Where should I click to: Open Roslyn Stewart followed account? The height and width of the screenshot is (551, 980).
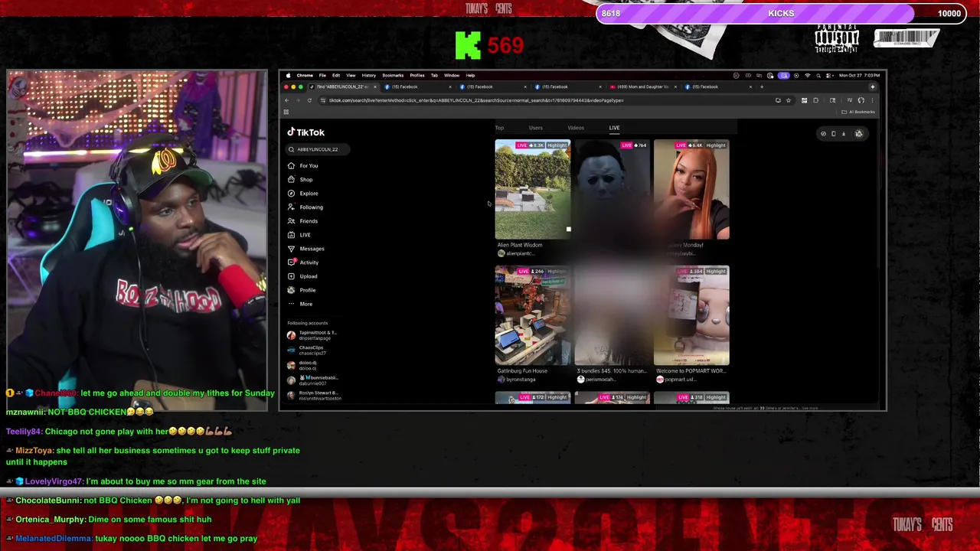(314, 395)
